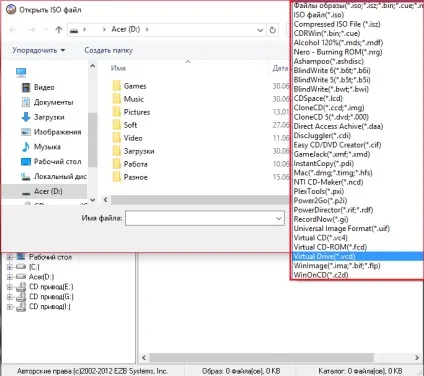Click Создать папку button
The image size is (424, 376).
[108, 50]
